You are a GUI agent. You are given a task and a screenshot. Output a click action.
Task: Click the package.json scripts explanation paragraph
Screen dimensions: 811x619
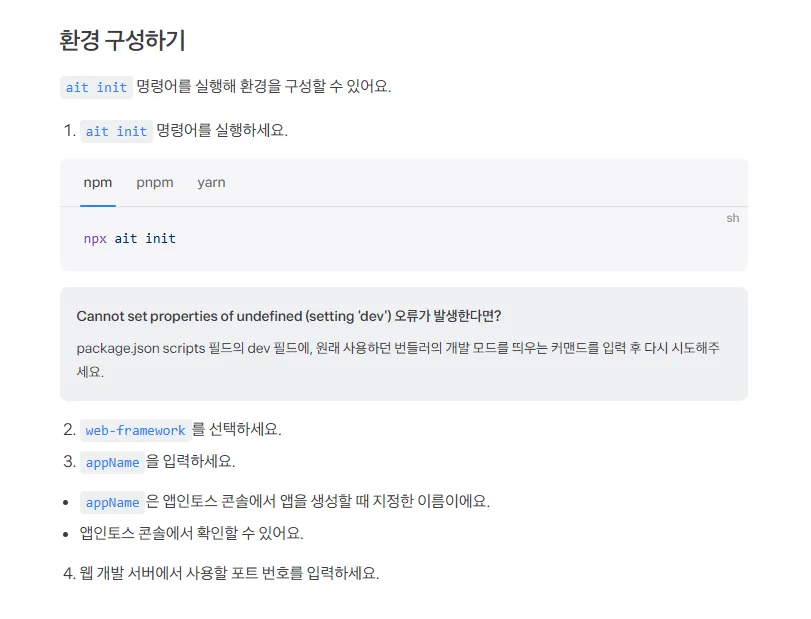(x=398, y=360)
